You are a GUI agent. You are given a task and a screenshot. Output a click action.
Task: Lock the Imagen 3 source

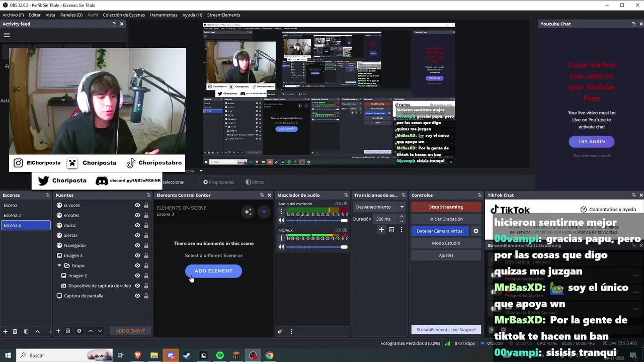click(146, 255)
